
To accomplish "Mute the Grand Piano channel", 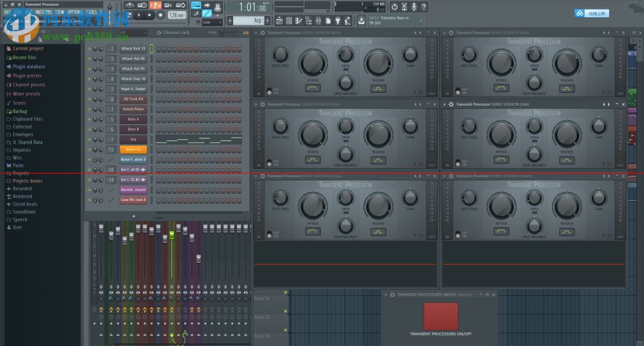I will [x=90, y=110].
